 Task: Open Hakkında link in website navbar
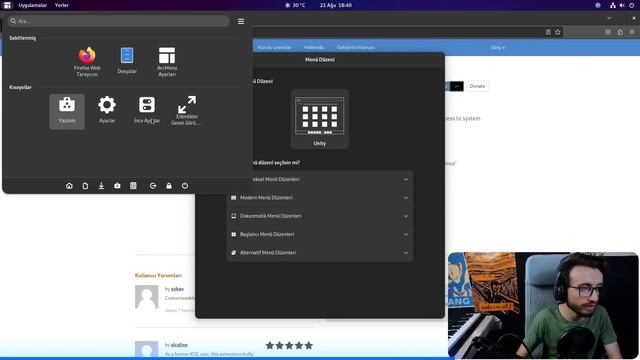(314, 47)
